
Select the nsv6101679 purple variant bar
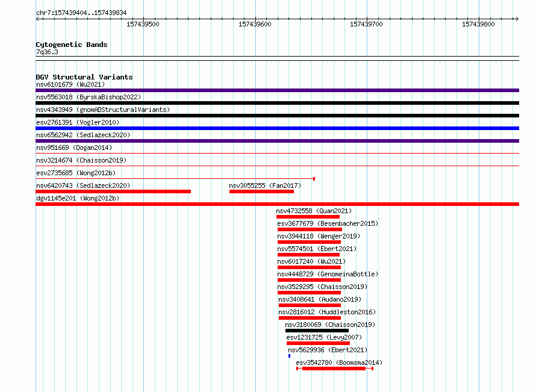pos(277,90)
